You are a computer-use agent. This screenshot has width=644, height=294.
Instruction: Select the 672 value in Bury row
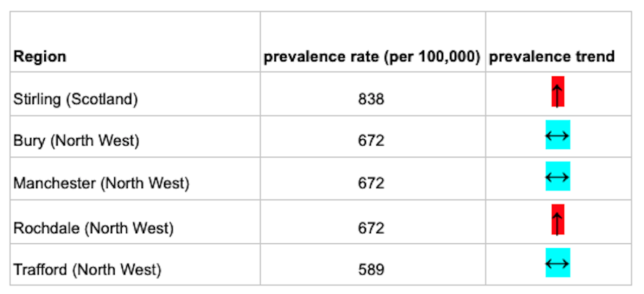click(371, 141)
